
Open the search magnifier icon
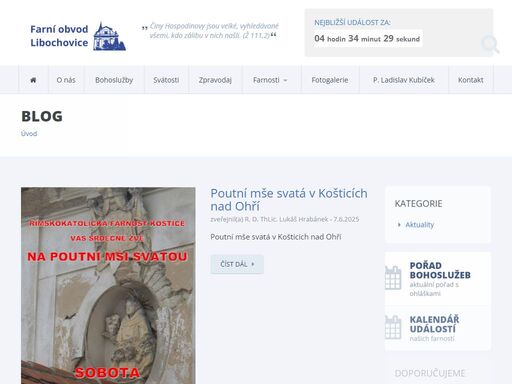point(490,44)
